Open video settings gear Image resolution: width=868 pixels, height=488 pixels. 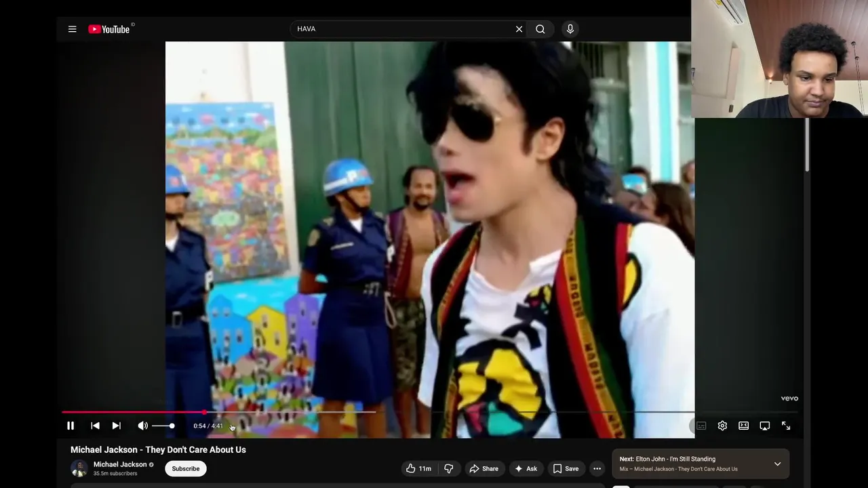coord(722,426)
